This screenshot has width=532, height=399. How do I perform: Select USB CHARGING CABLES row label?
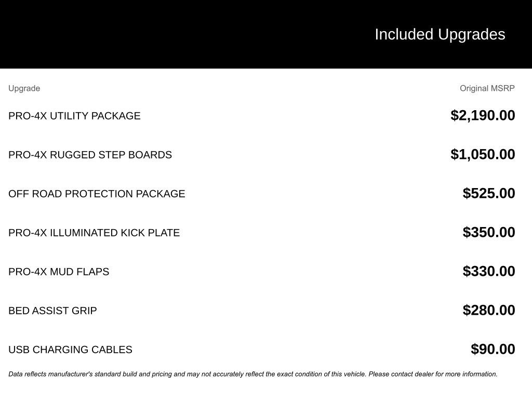[70, 350]
